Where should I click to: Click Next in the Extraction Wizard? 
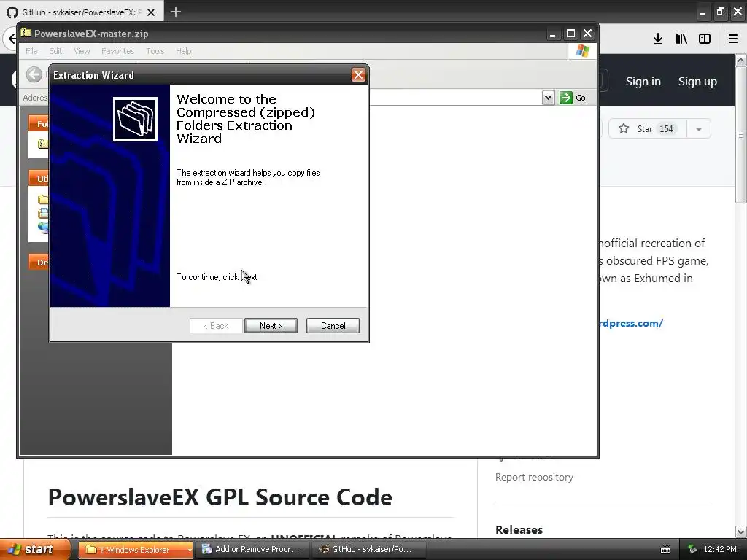pos(271,326)
